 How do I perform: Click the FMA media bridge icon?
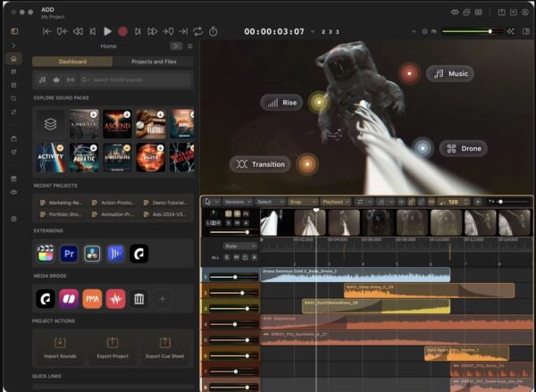pos(92,299)
